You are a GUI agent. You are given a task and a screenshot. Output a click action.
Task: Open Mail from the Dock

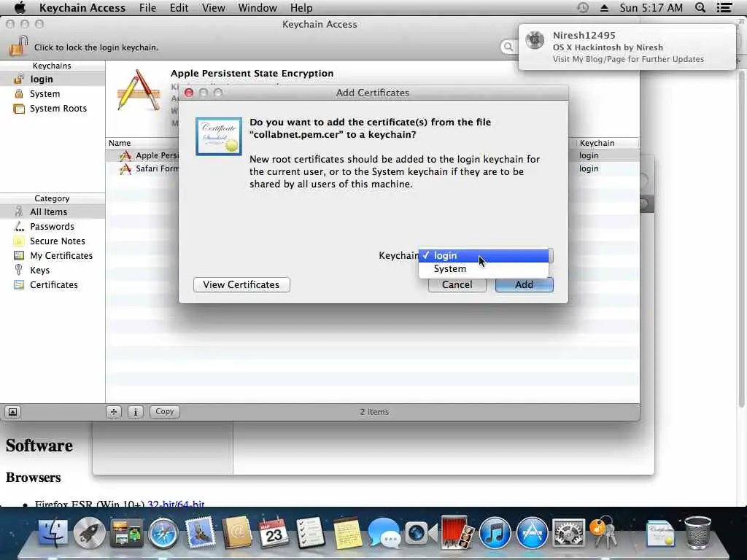tap(200, 532)
